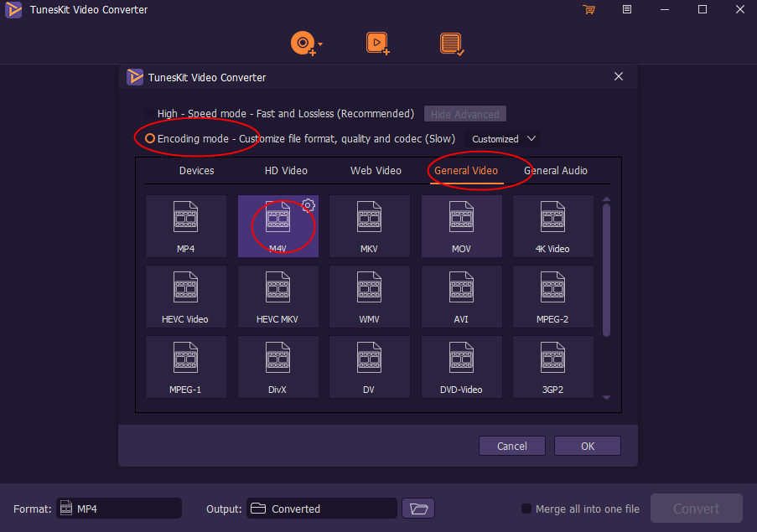Click the Convert button

point(696,509)
